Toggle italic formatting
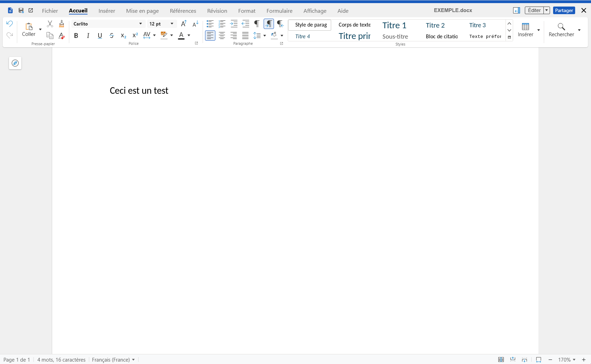Viewport: 591px width, 364px height. click(88, 35)
